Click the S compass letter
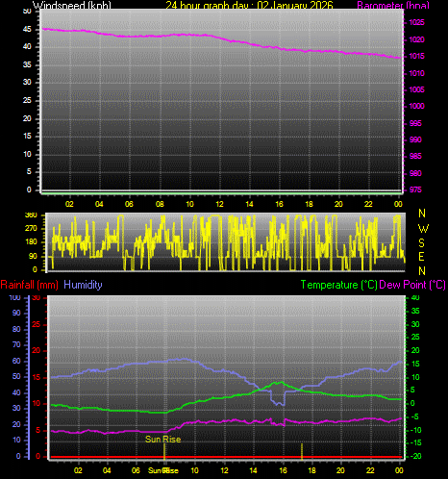 coord(422,243)
